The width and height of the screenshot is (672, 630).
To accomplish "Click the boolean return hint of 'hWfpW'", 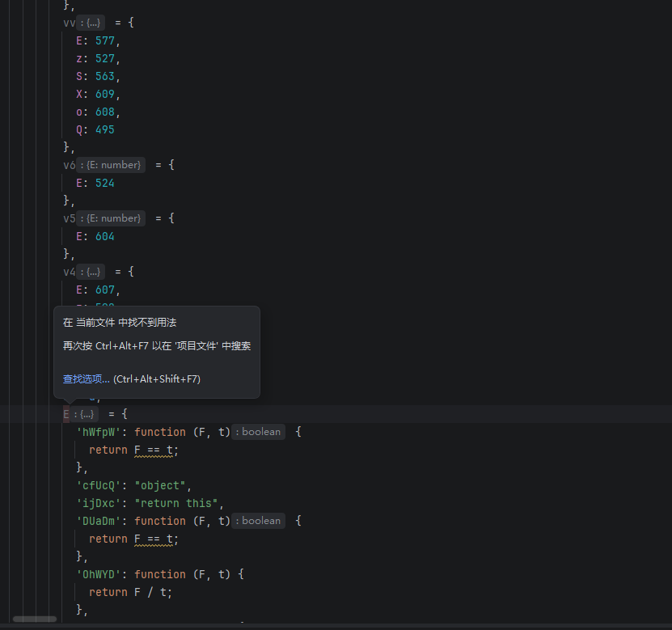I will point(259,432).
